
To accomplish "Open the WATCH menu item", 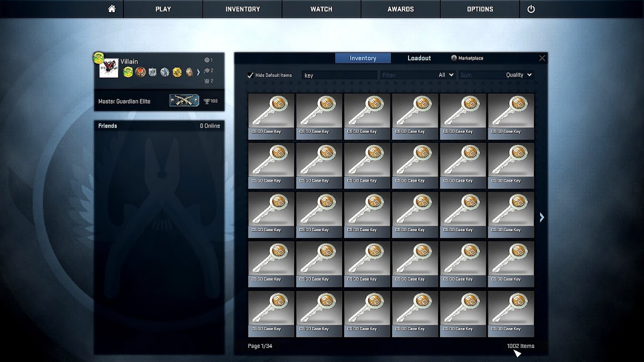I will point(320,9).
